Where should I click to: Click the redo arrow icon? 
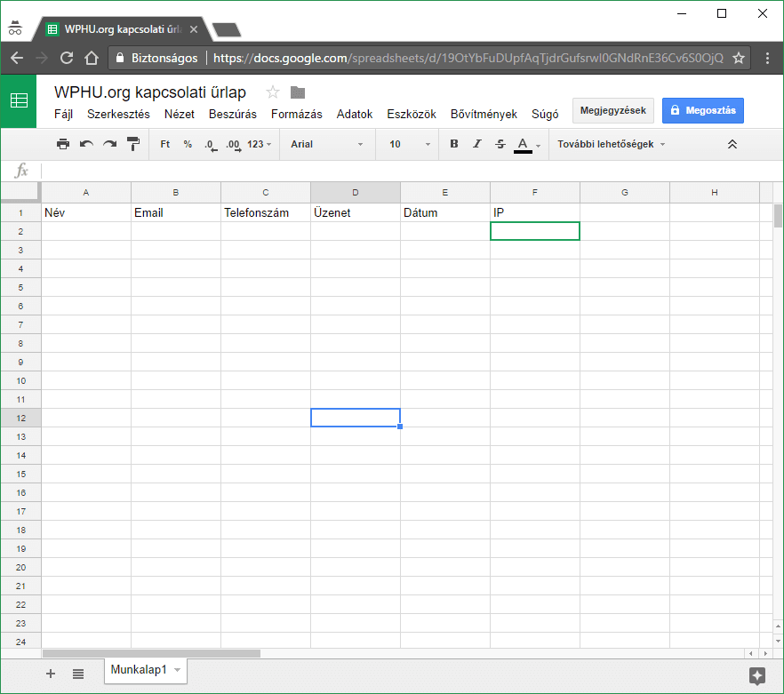coord(109,144)
